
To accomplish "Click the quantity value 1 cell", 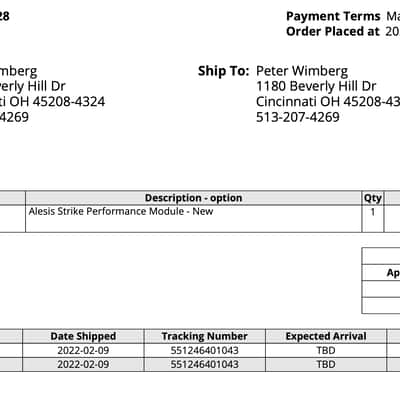I will [x=373, y=219].
